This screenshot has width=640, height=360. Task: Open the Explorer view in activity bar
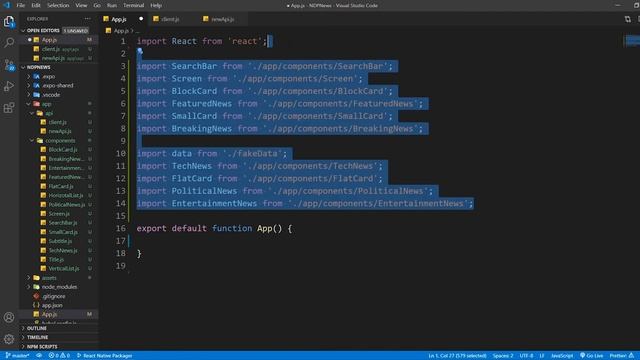[x=9, y=21]
